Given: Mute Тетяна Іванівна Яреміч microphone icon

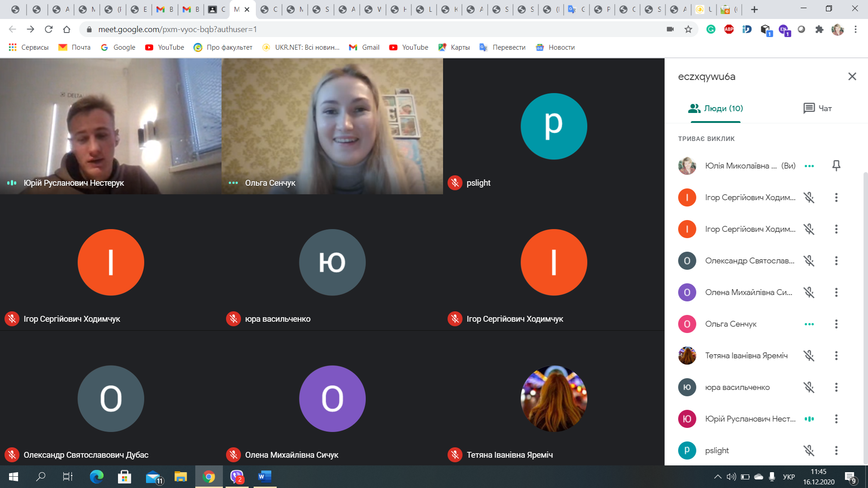Looking at the screenshot, I should [x=809, y=356].
